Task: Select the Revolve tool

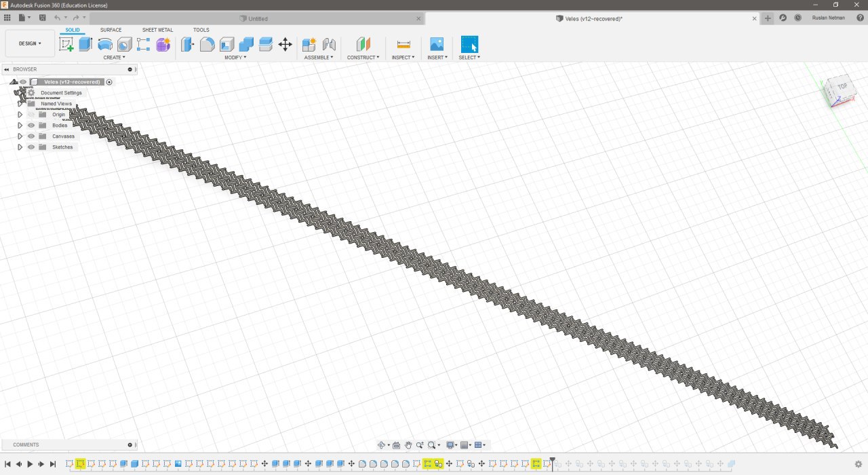Action: pyautogui.click(x=105, y=45)
